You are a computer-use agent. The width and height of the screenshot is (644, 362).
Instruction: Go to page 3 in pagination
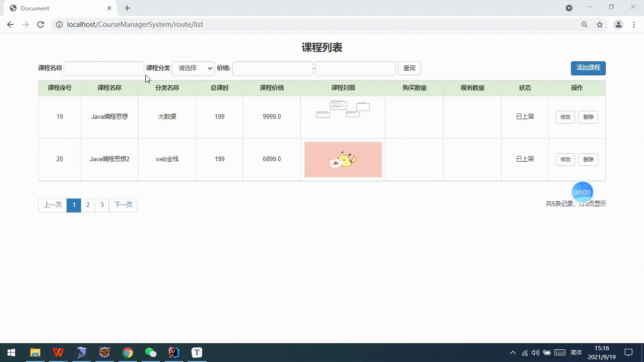tap(102, 205)
